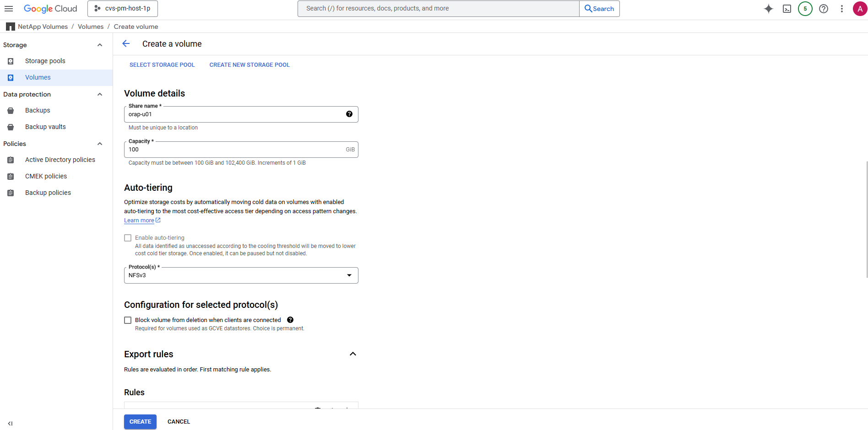This screenshot has width=868, height=430.
Task: Open the Google Cloud navigation menu
Action: 9,9
